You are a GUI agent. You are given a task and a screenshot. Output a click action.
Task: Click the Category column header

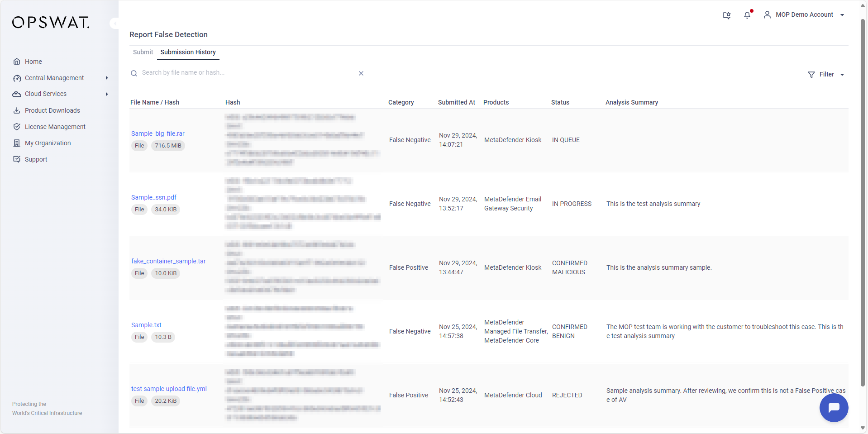coord(401,102)
